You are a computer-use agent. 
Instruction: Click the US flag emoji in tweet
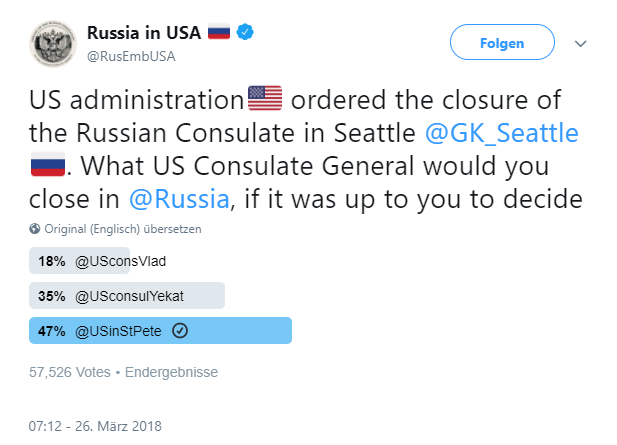click(x=265, y=100)
